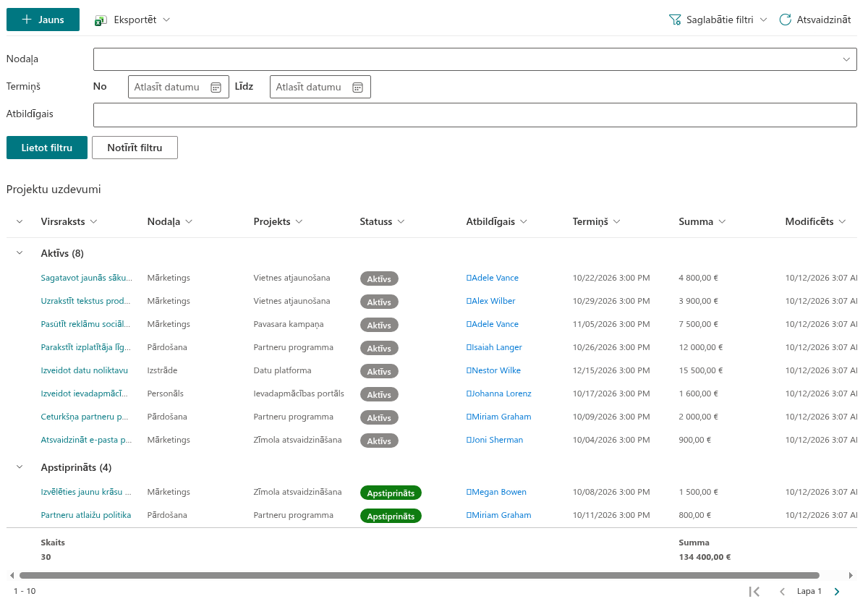This screenshot has height=604, width=868.
Task: Open the task 'Sagatavot jaunās sāku...'
Action: click(x=87, y=278)
